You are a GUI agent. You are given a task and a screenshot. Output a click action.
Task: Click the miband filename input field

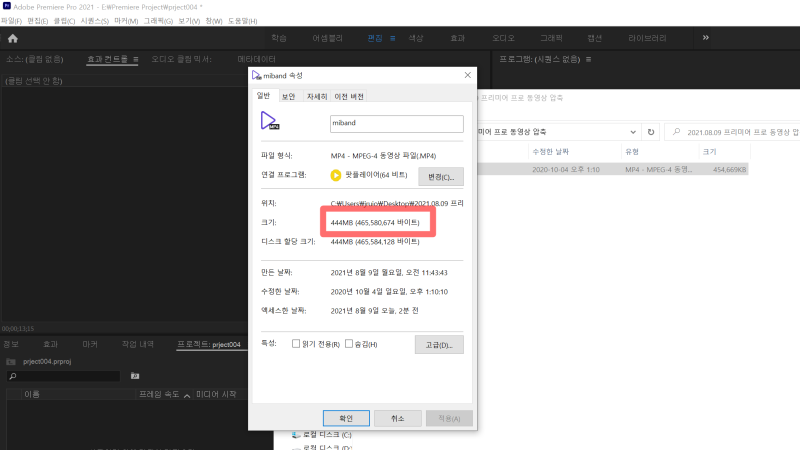click(396, 123)
